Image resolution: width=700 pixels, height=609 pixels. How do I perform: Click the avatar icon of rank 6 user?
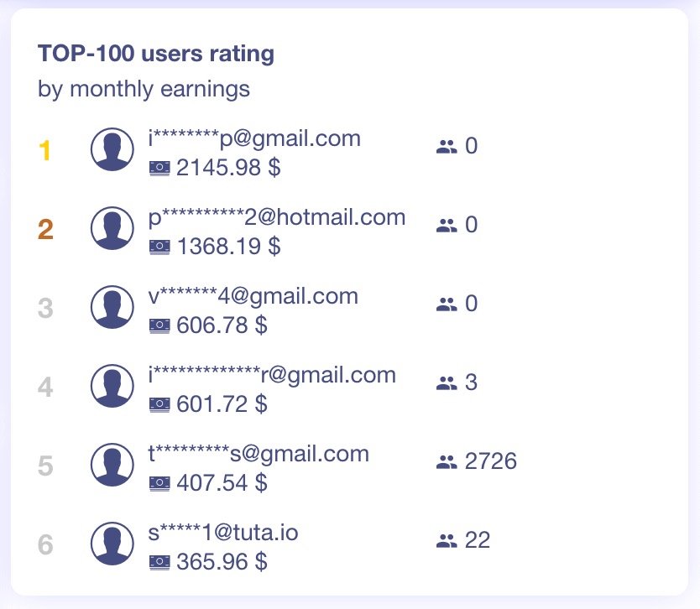pos(112,544)
